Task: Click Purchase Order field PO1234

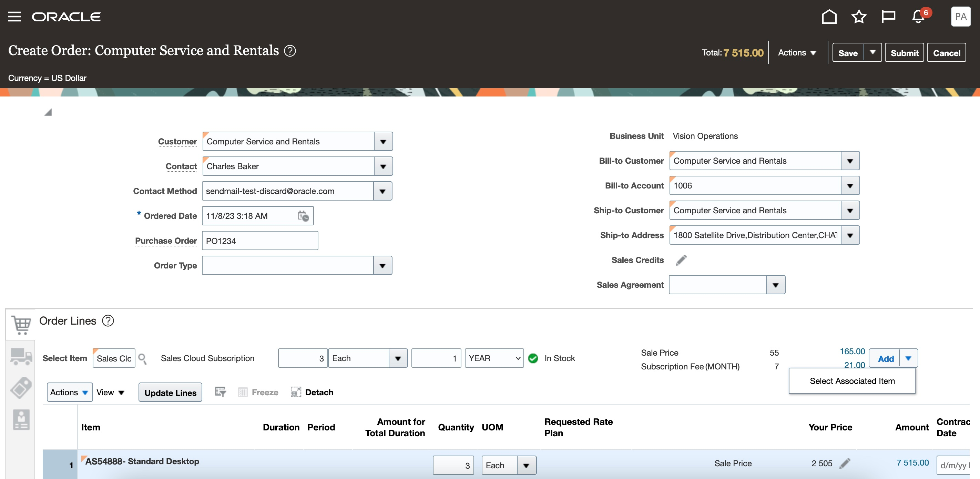Action: click(x=260, y=241)
